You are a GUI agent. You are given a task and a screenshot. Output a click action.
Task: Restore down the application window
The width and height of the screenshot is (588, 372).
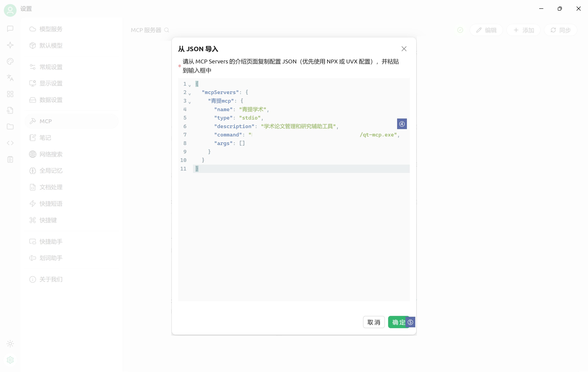560,9
